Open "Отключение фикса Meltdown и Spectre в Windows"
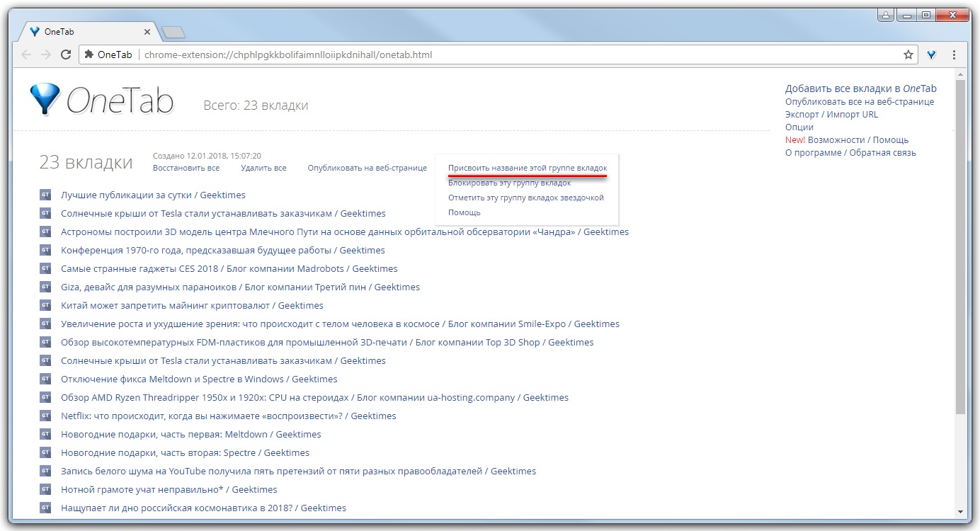 point(199,379)
